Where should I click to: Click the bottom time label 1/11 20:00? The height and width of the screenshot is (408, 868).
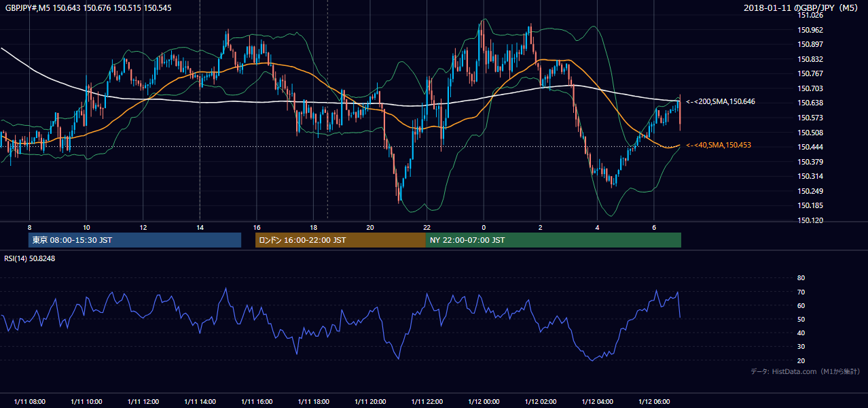(369, 402)
